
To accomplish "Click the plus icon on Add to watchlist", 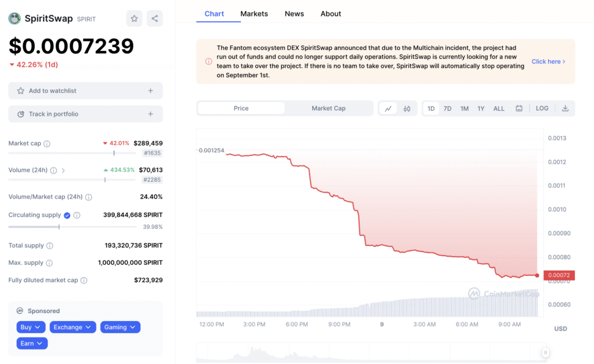I will [x=150, y=91].
